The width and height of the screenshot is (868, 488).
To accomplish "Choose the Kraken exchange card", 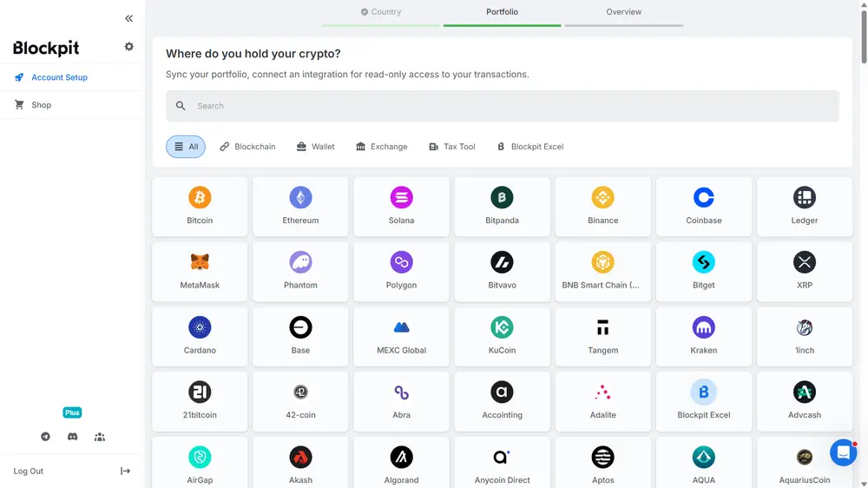I will pyautogui.click(x=704, y=336).
